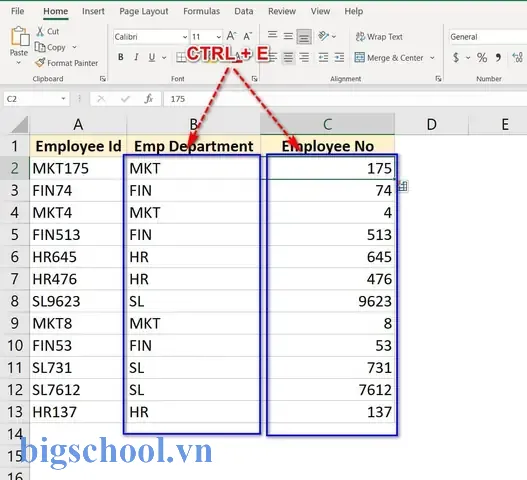Select the Format Painter brush

tap(40, 63)
